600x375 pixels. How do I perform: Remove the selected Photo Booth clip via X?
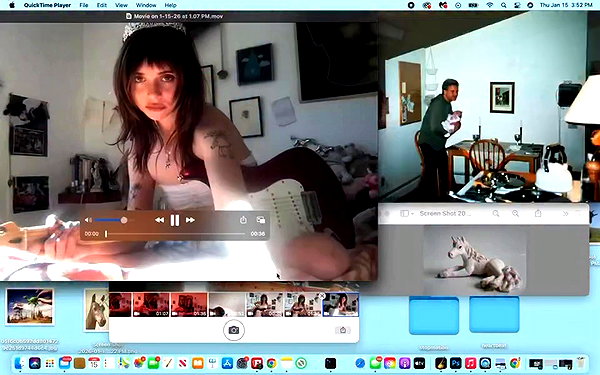322,296
